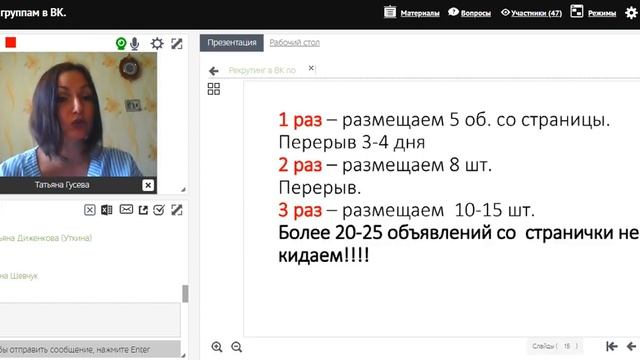Open Материалы in top bar
The width and height of the screenshot is (640, 360).
(420, 13)
